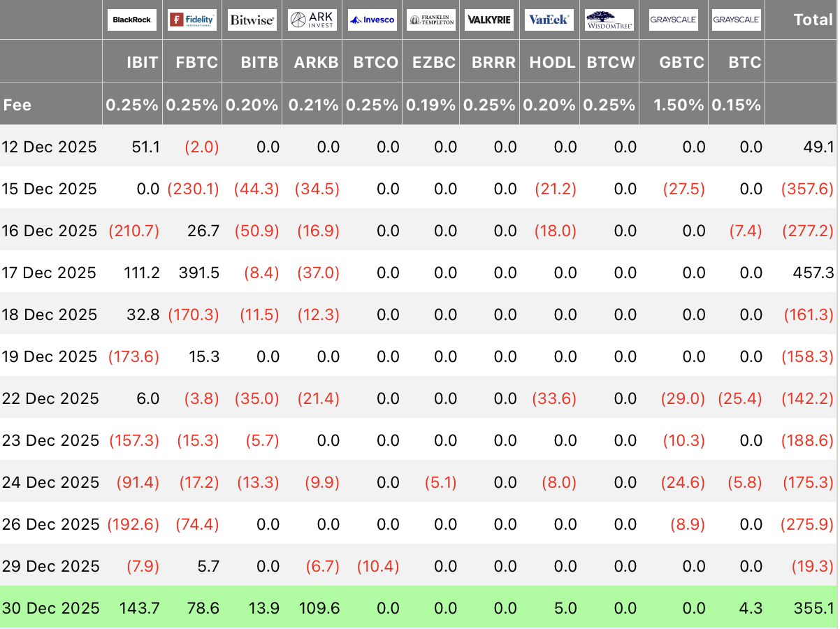
Task: Click the Fee row label
Action: coord(17,105)
